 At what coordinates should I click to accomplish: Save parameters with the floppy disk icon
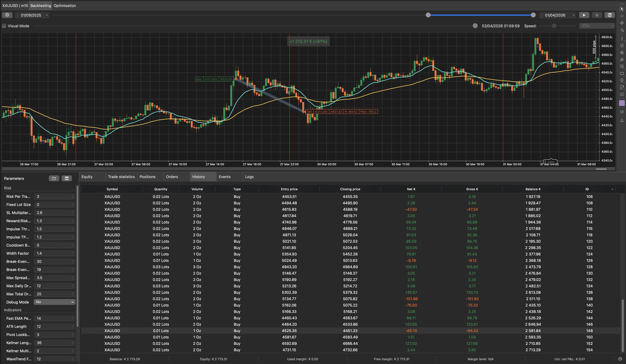67,178
